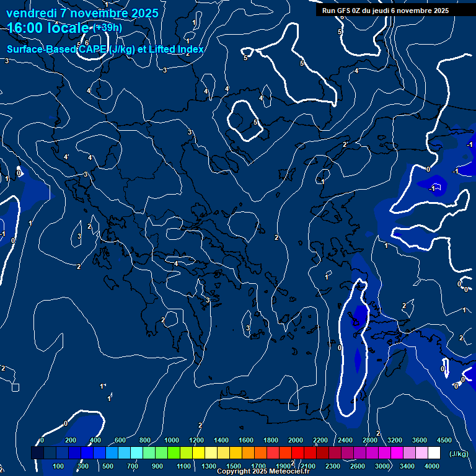Click "Surface-Based CAPE (J/kg) et Lifted Index" title
476x476 pixels.
coord(105,49)
